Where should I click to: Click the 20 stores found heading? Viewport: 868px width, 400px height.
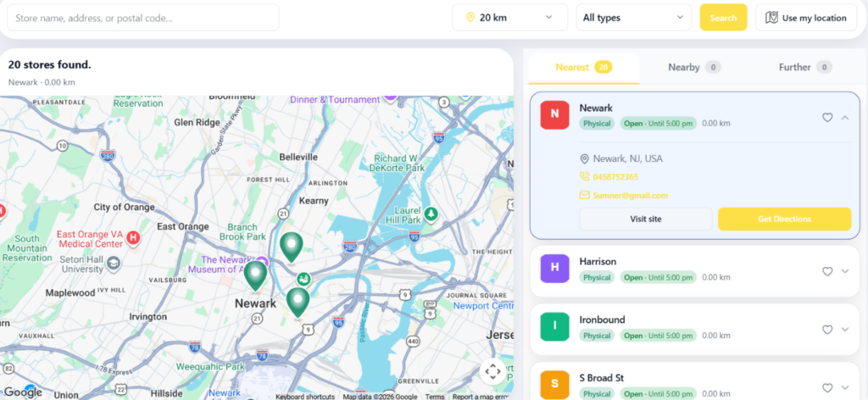(x=49, y=64)
